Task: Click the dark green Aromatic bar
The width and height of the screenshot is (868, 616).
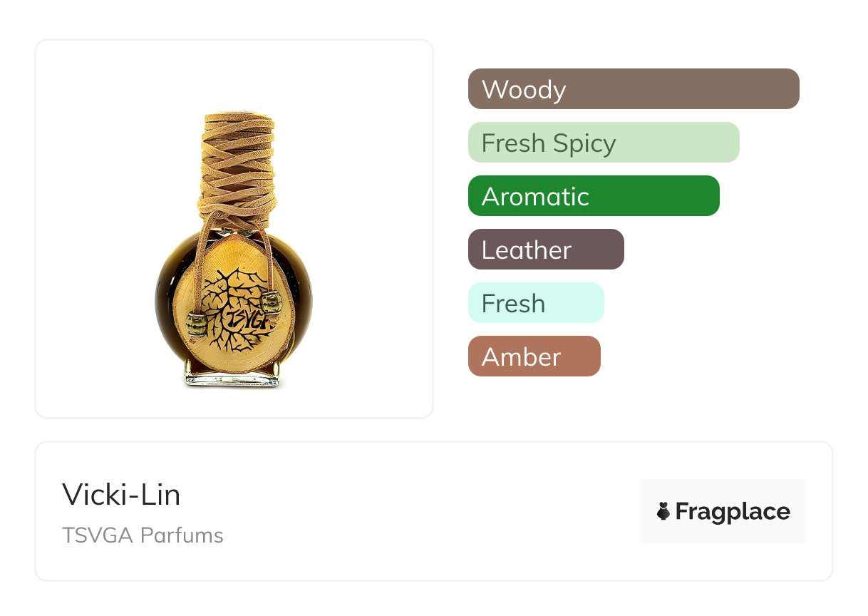Action: 593,196
